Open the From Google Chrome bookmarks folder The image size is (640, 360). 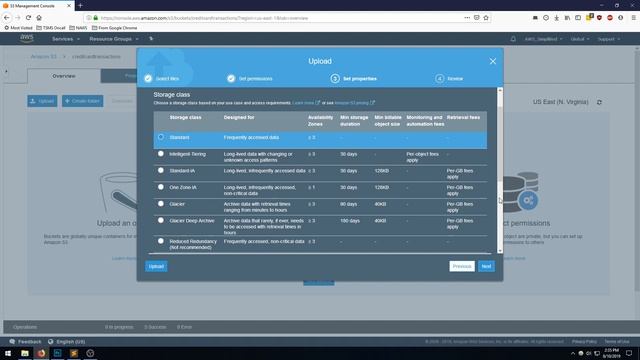115,28
